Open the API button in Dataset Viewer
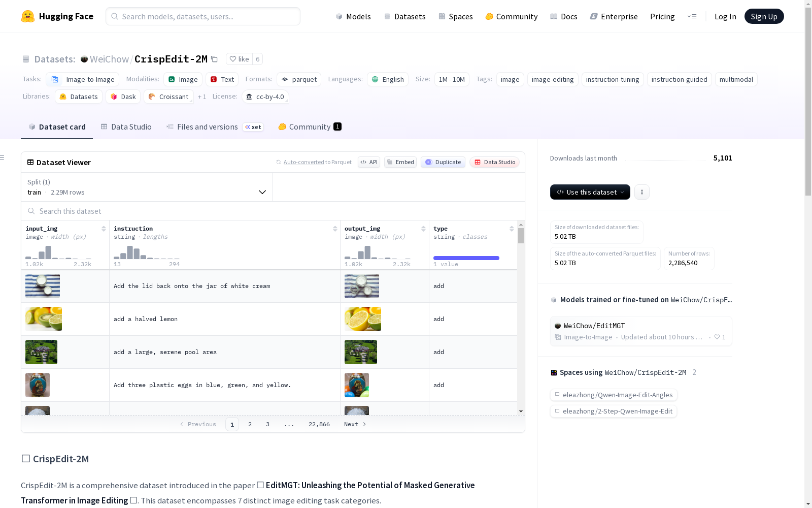The height and width of the screenshot is (508, 812). 369,162
